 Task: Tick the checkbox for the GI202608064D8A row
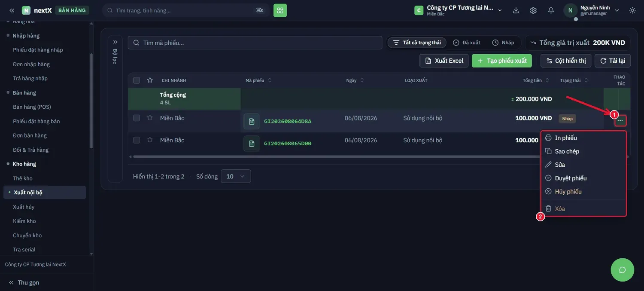tap(137, 118)
